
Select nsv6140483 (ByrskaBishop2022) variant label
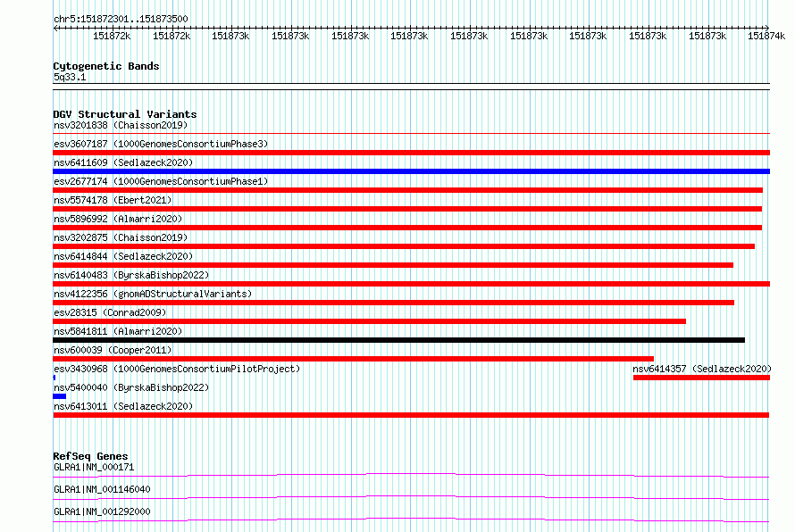point(131,275)
